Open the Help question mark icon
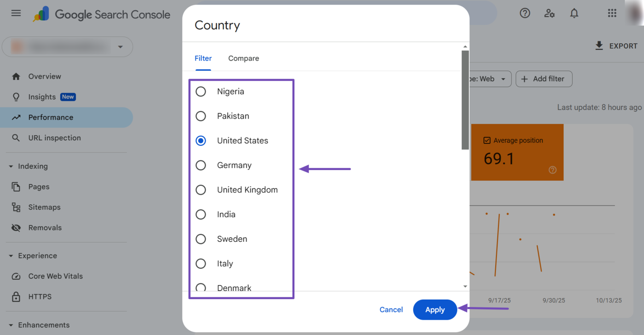 coord(525,13)
